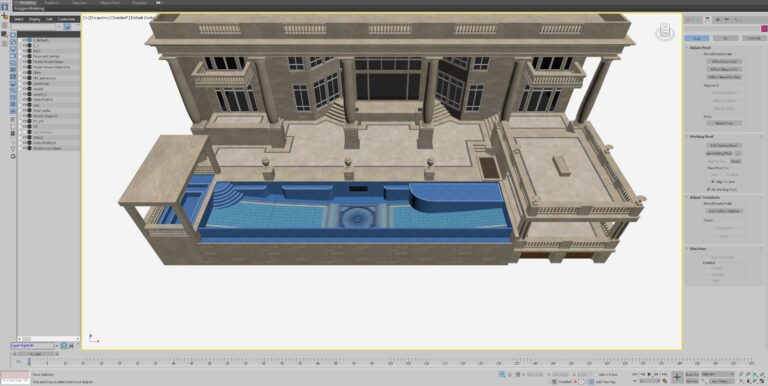The image size is (768, 386).
Task: Click the Maximize Viewport Toggle icon
Action: pos(762,381)
